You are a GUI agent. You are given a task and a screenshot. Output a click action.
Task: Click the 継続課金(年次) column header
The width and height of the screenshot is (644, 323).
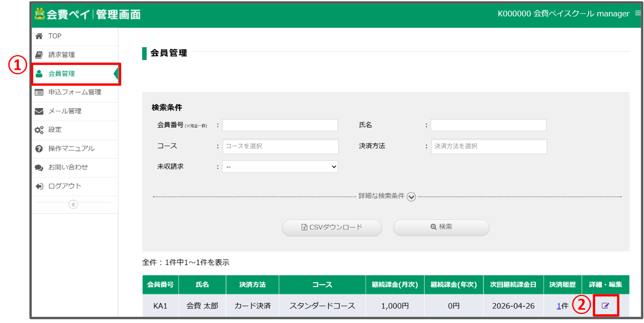click(454, 285)
